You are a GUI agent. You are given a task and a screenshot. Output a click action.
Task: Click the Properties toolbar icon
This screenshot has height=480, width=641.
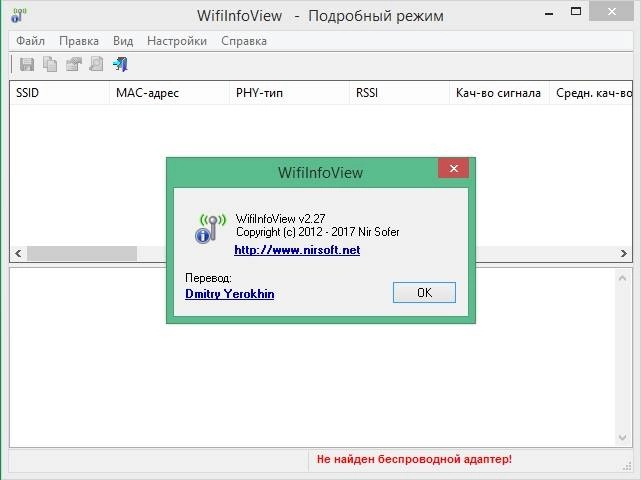(x=74, y=64)
